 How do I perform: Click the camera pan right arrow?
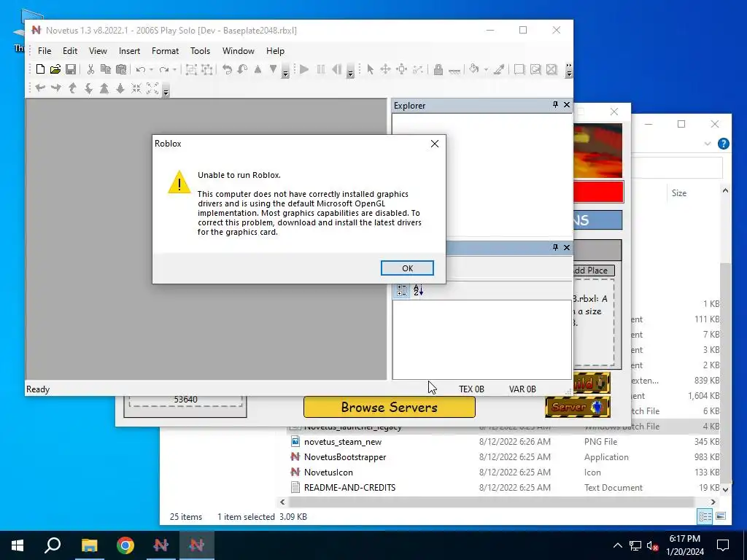56,88
